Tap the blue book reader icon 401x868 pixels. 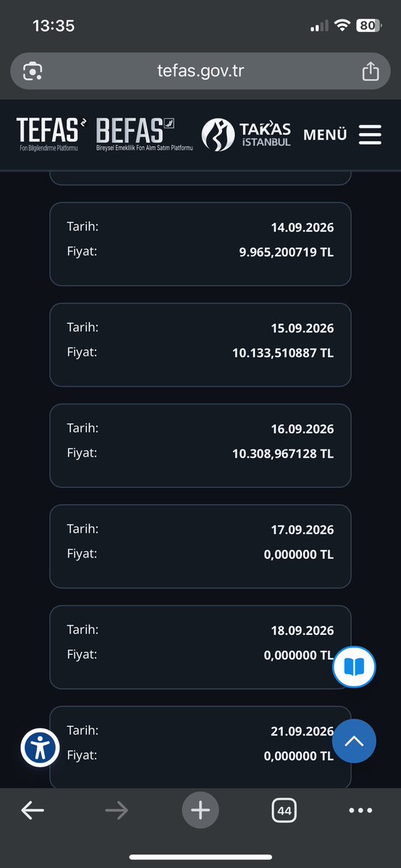[x=354, y=667]
